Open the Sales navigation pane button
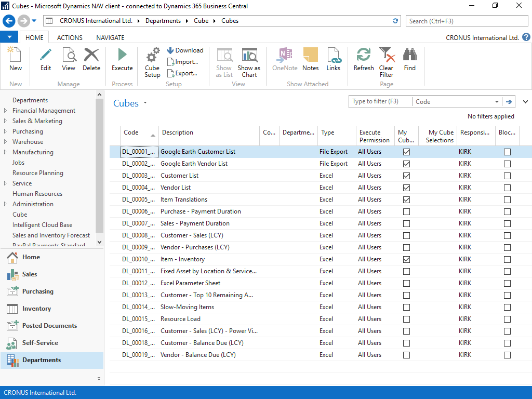The image size is (532, 399). pos(51,274)
